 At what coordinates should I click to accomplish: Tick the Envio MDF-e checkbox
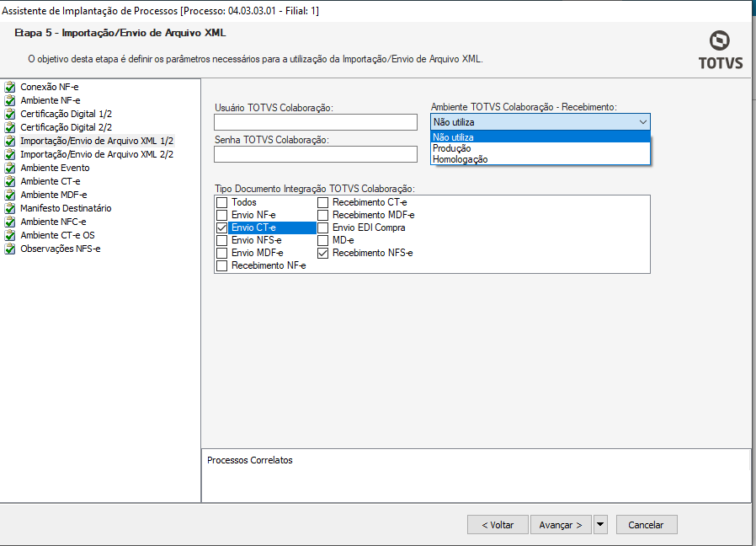(221, 253)
